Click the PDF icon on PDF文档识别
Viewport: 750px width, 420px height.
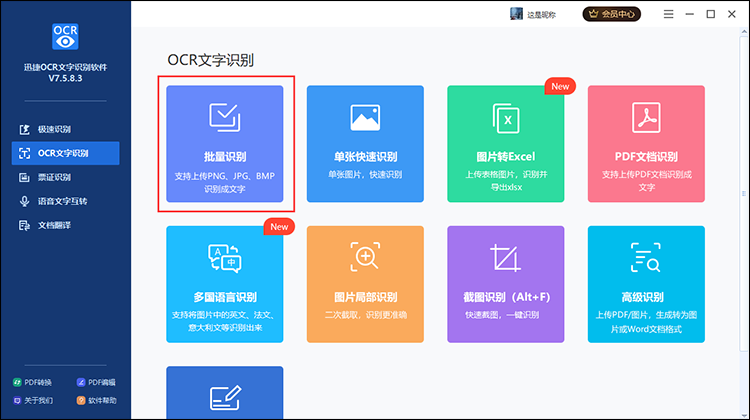[x=646, y=118]
